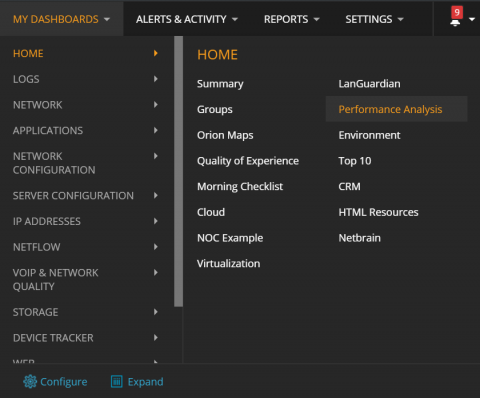The width and height of the screenshot is (480, 398).
Task: Open the LanGuardian view
Action: pos(369,84)
